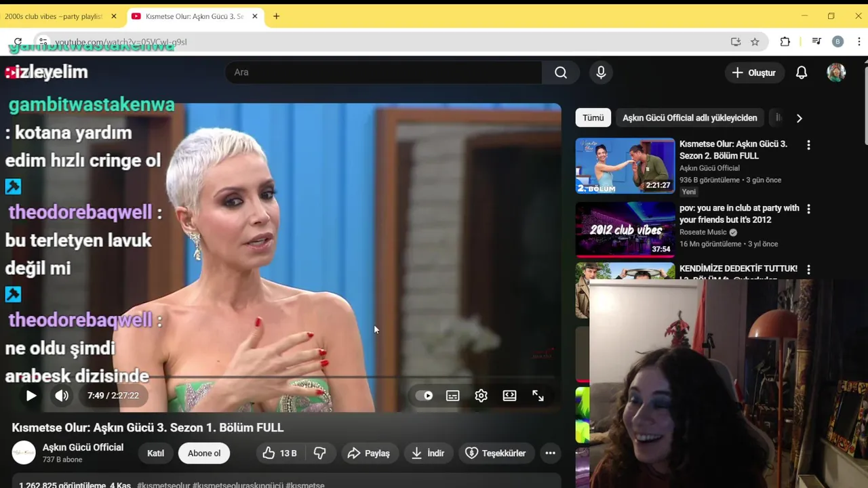Open options for the 2. Bölüm video
Screen dimensions: 868x488
[x=808, y=145]
